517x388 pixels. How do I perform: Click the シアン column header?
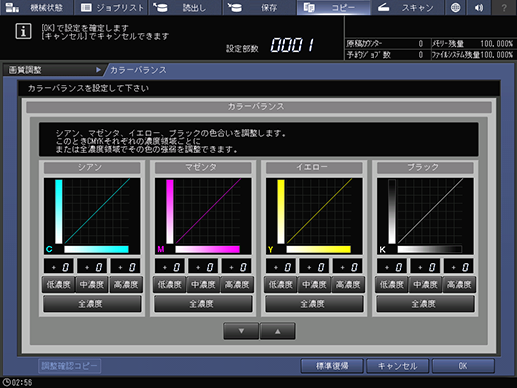(92, 167)
